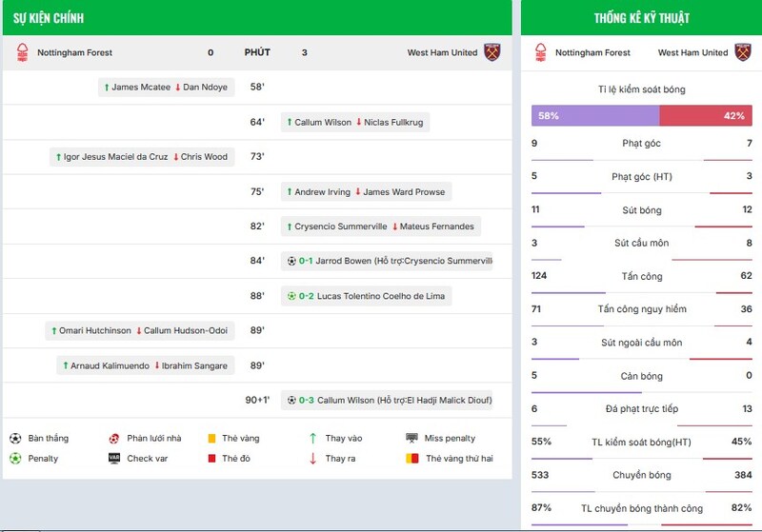Click the Thẻ vàng yellow card icon
Image resolution: width=762 pixels, height=532 pixels.
(x=211, y=439)
